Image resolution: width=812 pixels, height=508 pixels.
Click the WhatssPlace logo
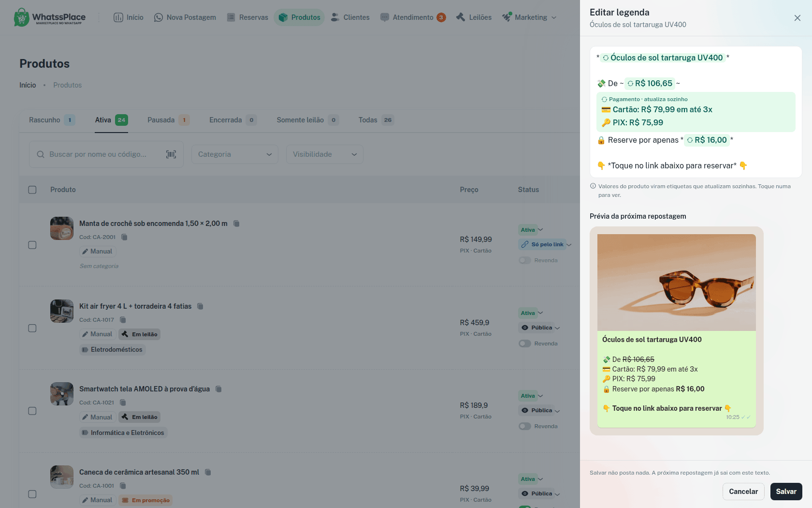[x=50, y=17]
